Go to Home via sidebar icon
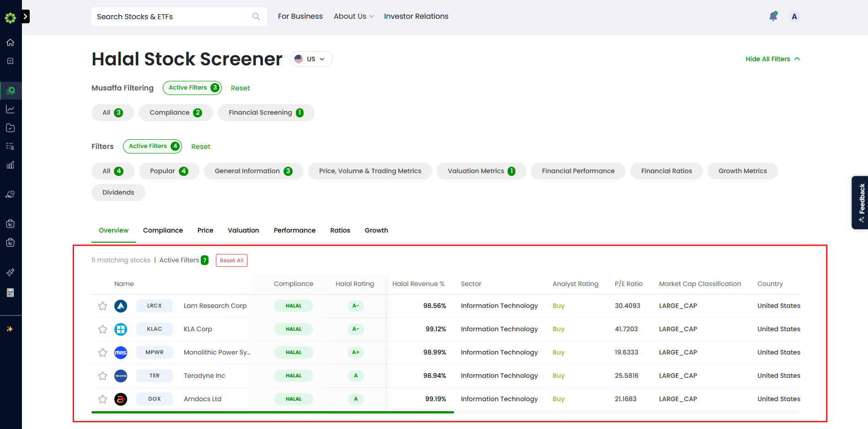Image resolution: width=868 pixels, height=429 pixels. click(10, 42)
